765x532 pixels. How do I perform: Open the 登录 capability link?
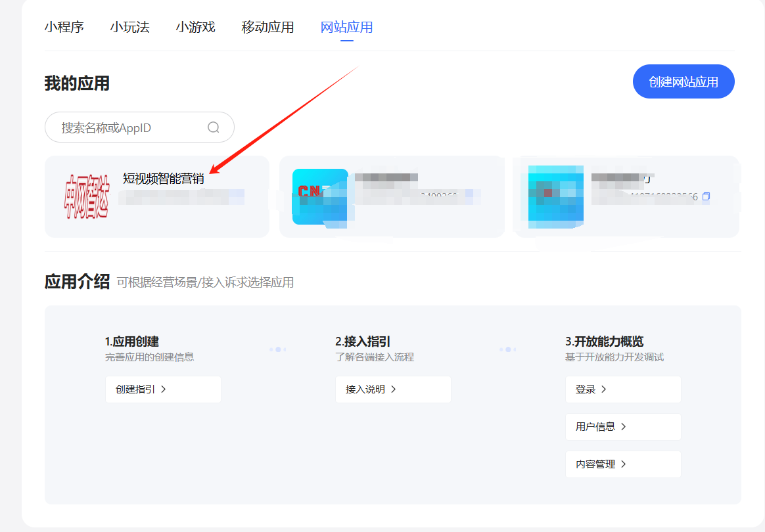click(622, 389)
